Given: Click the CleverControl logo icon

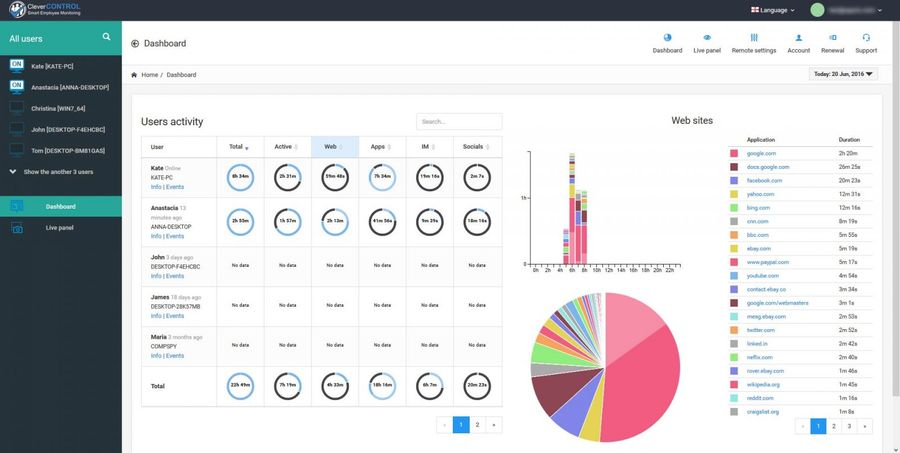Looking at the screenshot, I should tap(17, 10).
